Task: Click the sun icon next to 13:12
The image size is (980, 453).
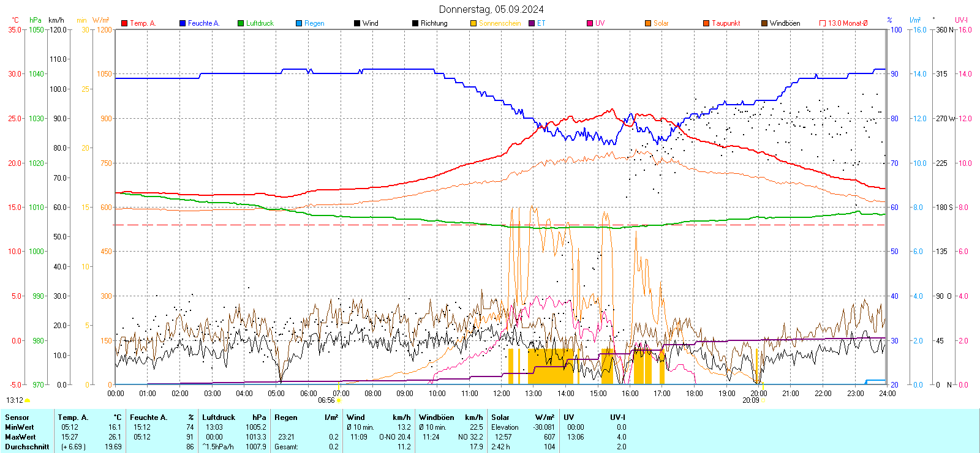Action: pos(27,400)
